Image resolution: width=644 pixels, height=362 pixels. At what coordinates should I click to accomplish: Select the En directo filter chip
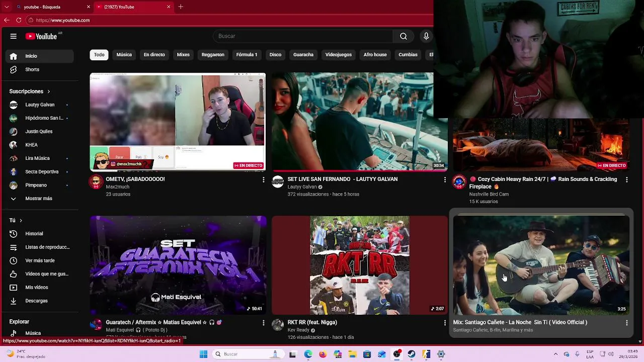[154, 55]
